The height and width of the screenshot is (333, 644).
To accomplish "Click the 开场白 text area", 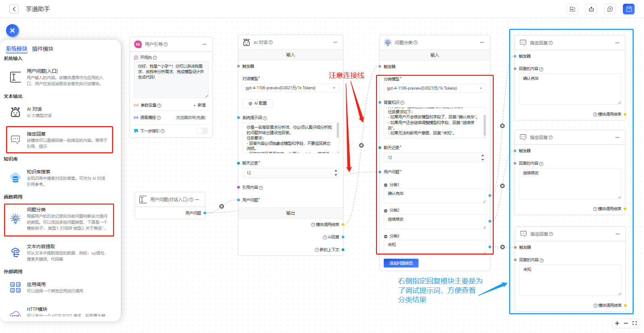I will click(x=171, y=79).
